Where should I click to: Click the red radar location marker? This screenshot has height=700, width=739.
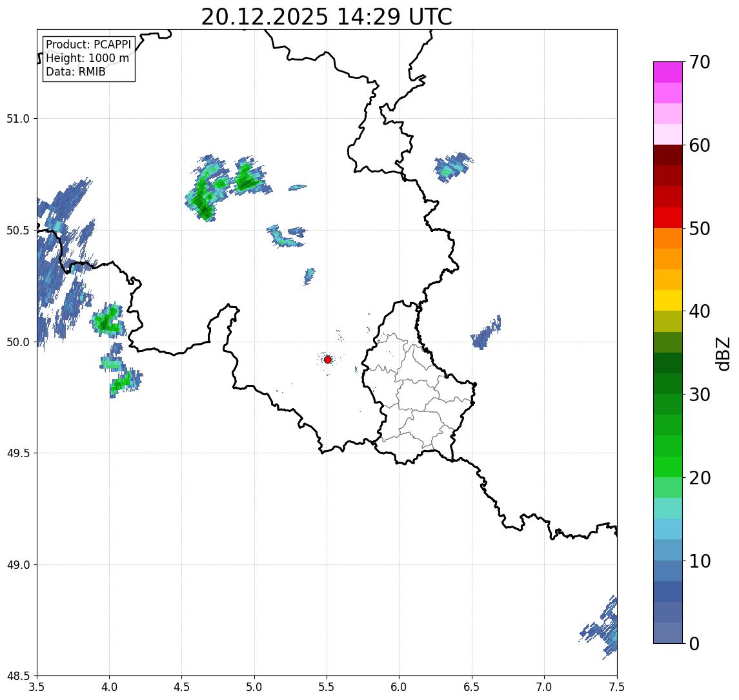point(328,360)
